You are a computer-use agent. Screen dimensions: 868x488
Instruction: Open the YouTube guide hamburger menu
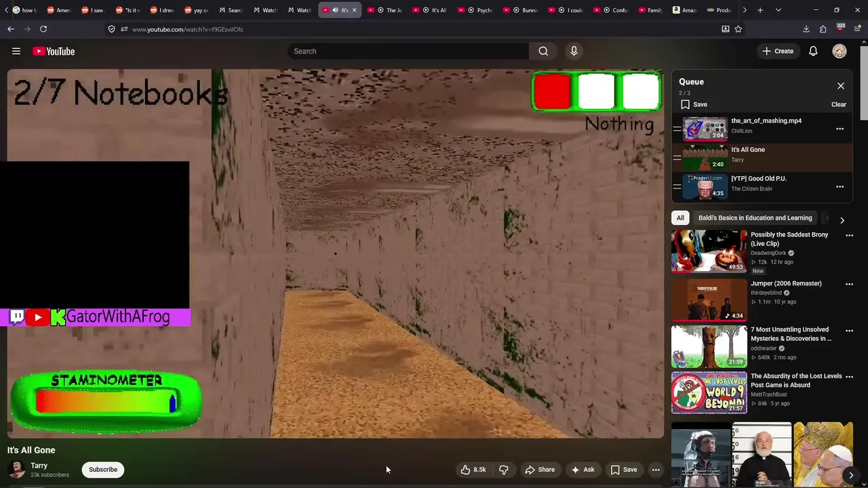[16, 51]
